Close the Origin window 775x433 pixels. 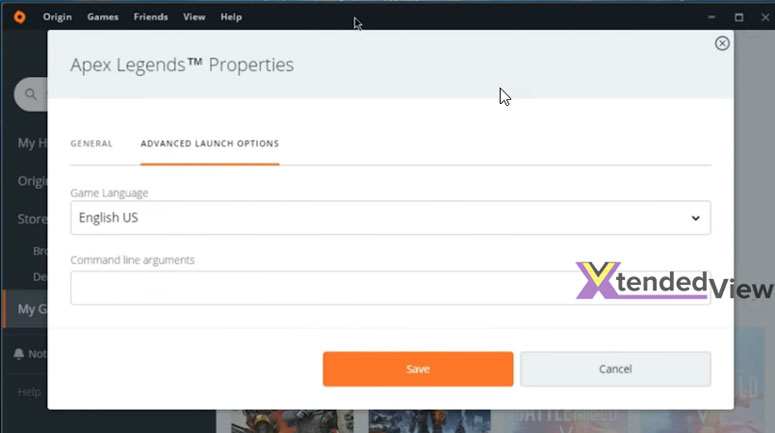click(765, 17)
